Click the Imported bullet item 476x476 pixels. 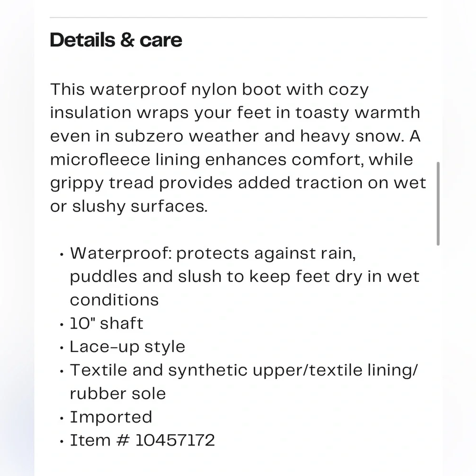click(111, 417)
